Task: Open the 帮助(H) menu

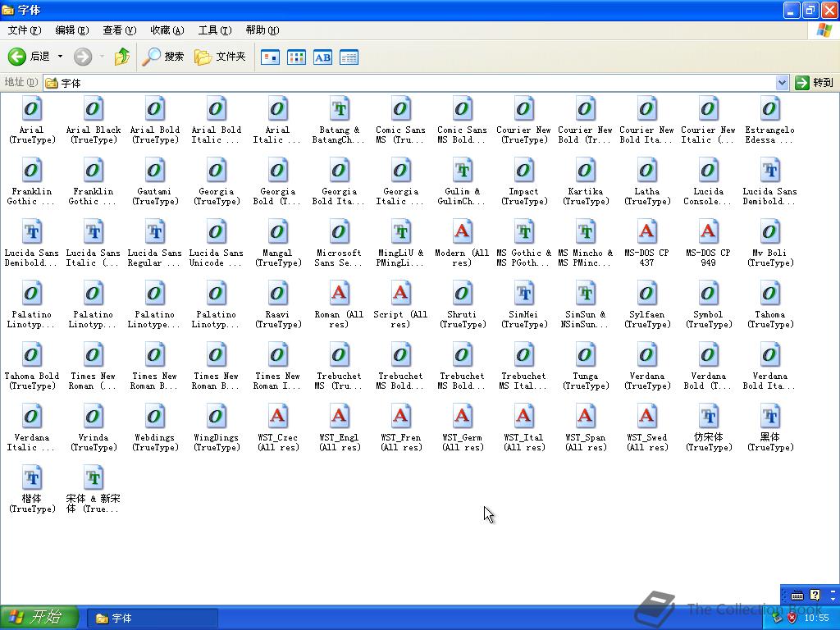Action: pos(262,30)
